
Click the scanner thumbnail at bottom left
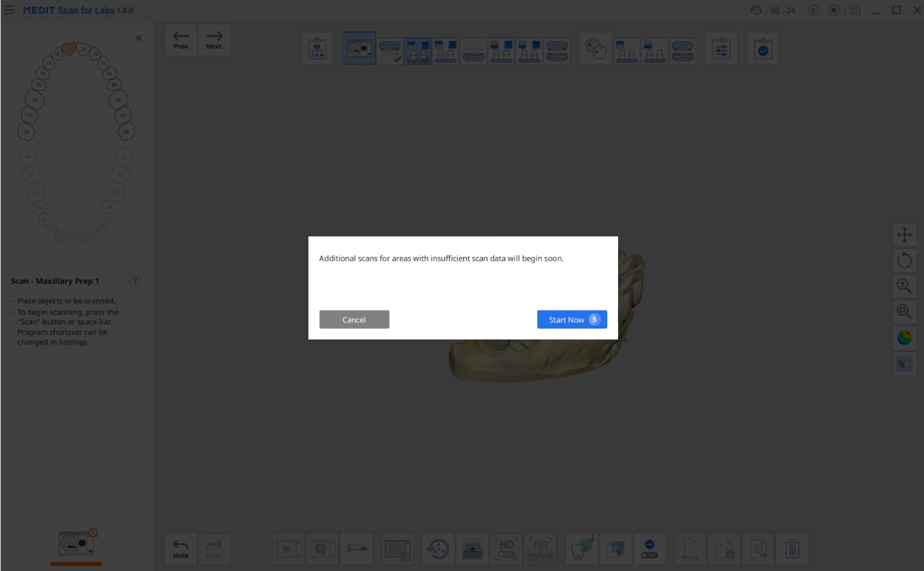[76, 544]
